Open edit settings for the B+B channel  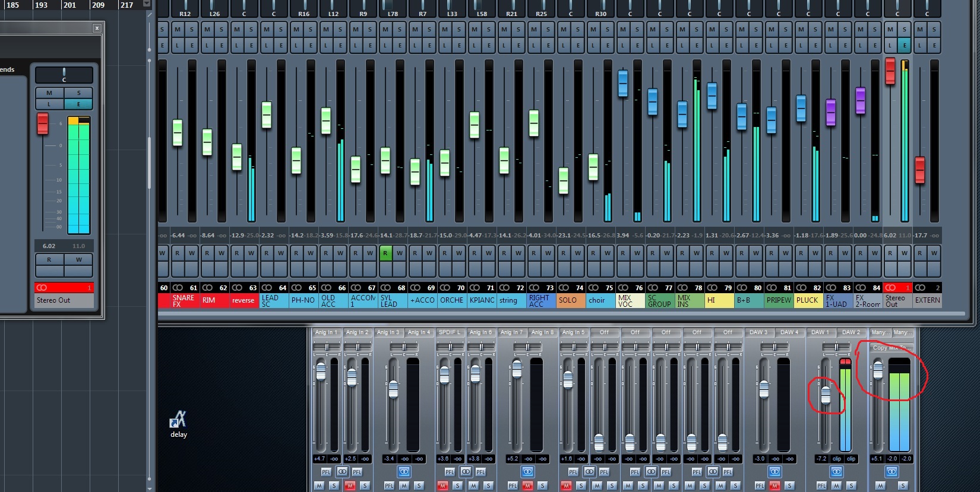[756, 45]
